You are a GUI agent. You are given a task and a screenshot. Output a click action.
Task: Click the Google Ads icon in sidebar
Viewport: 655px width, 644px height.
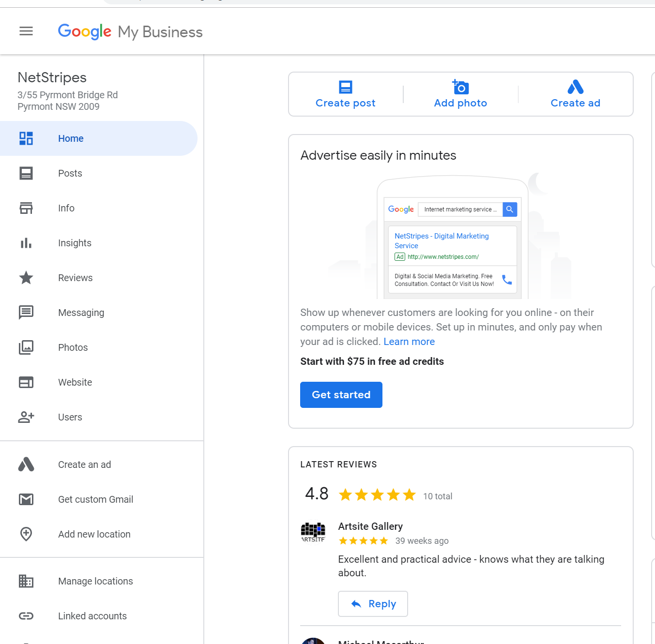(x=26, y=464)
